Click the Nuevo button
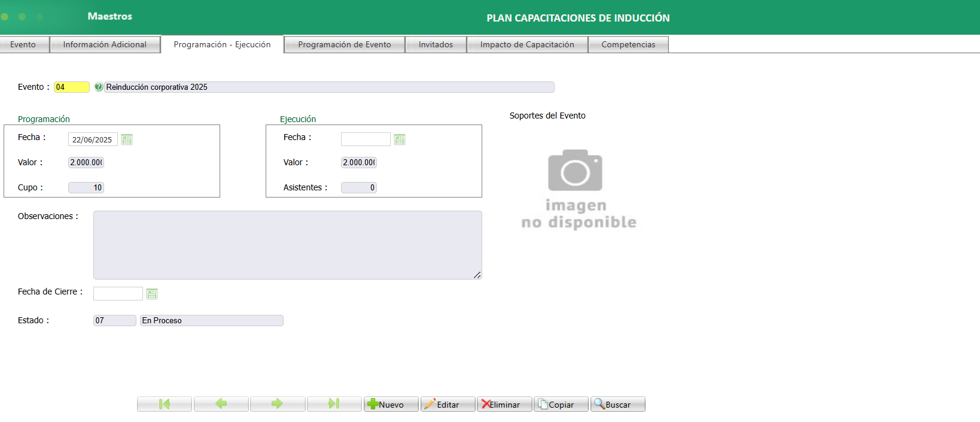 pos(391,404)
